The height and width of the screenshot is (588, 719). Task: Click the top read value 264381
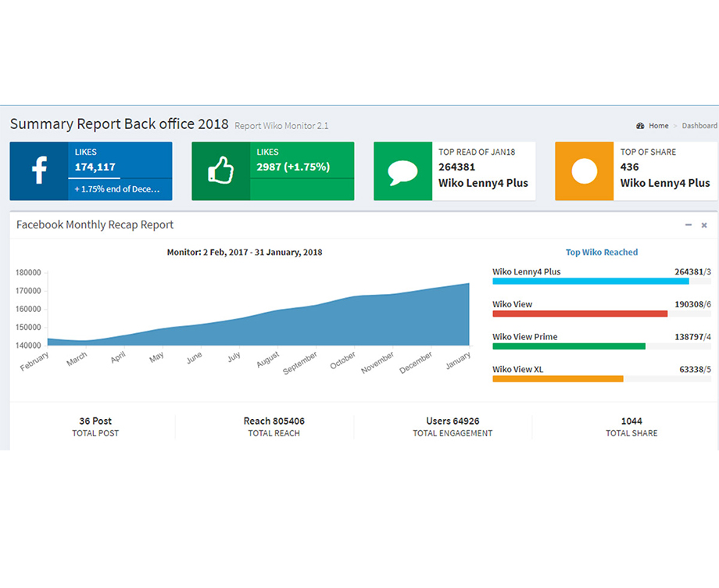click(x=456, y=167)
